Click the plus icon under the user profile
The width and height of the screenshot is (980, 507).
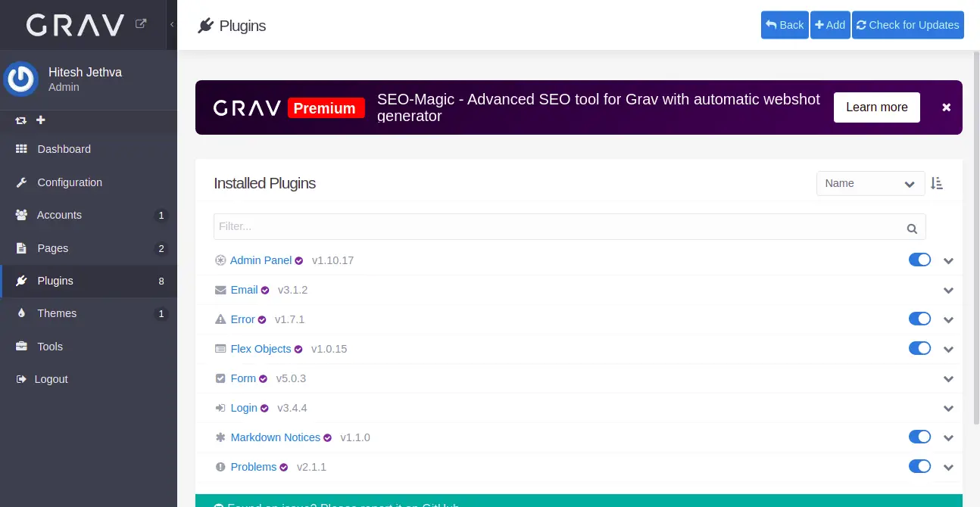click(41, 120)
